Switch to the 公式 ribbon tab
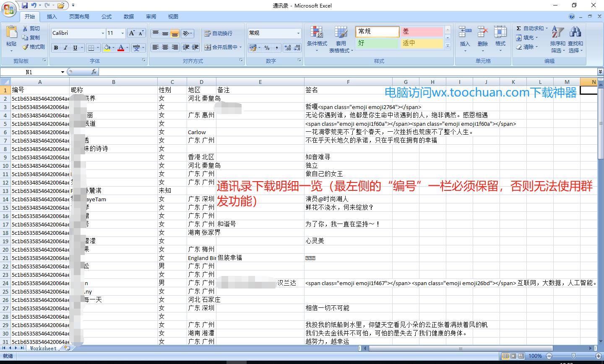 pyautogui.click(x=107, y=17)
